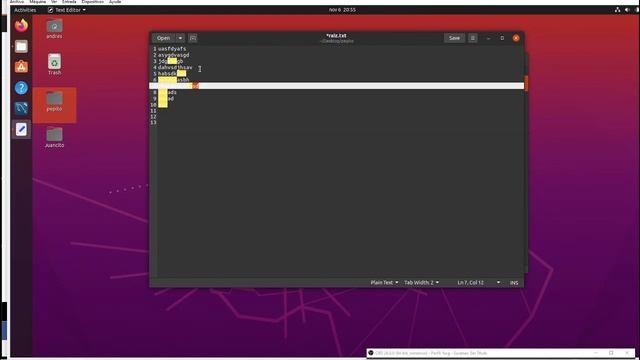This screenshot has height=360, width=640.
Task: Expand the recent files arrow beside Open
Action: (x=180, y=38)
